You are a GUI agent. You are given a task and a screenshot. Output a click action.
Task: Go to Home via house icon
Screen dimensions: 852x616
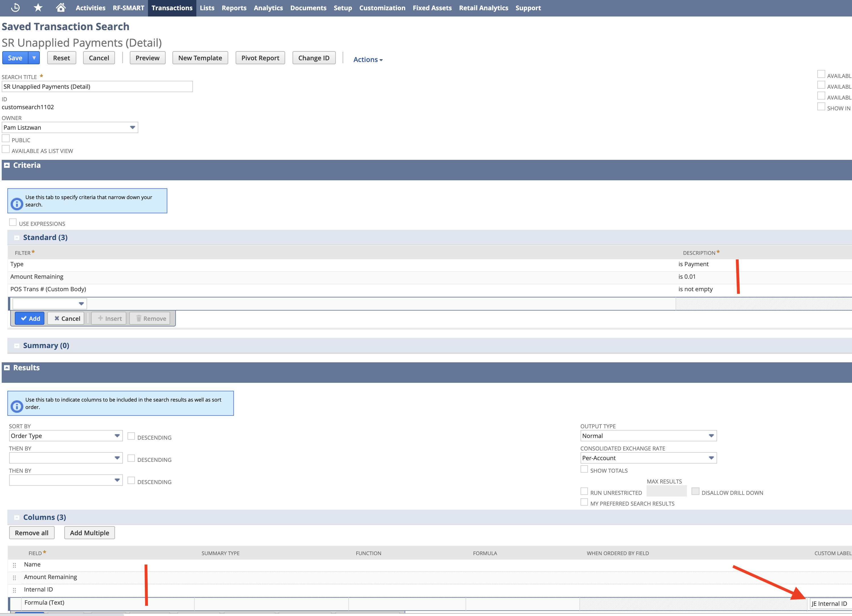click(x=61, y=7)
